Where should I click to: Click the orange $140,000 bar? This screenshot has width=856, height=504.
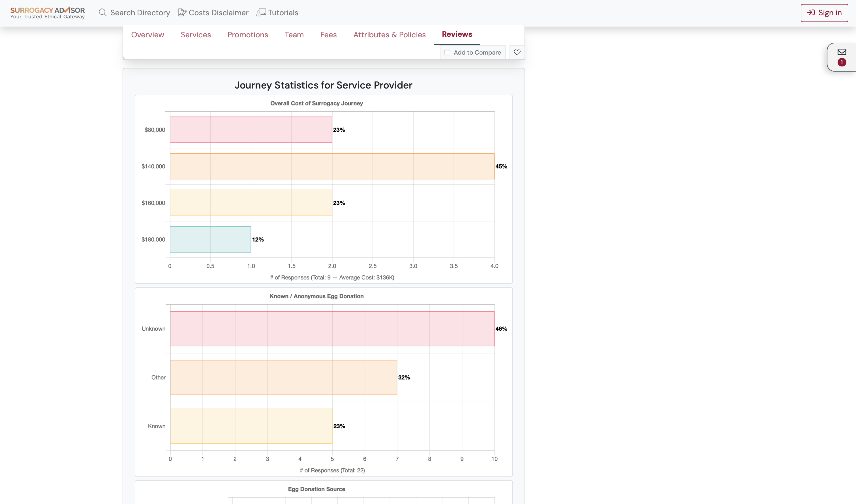[x=332, y=166]
